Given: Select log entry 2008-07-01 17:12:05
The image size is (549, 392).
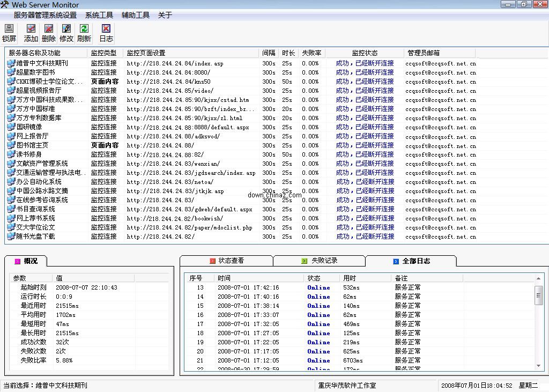Looking at the screenshot, I should pos(248,360).
